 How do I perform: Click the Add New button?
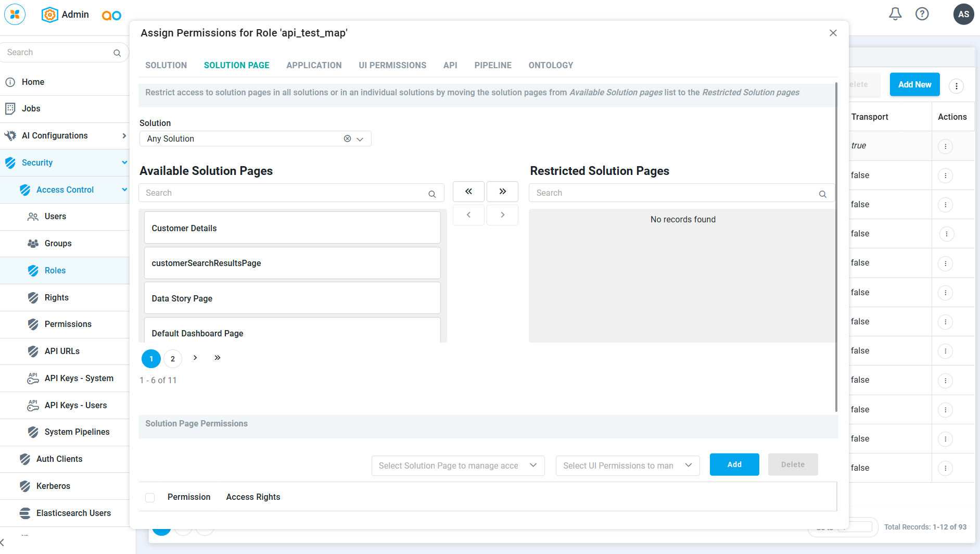914,84
